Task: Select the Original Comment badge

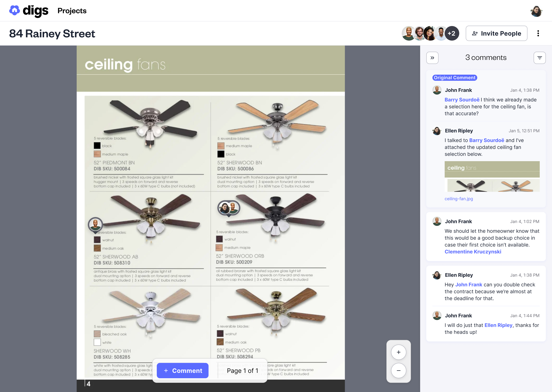Action: (x=454, y=78)
